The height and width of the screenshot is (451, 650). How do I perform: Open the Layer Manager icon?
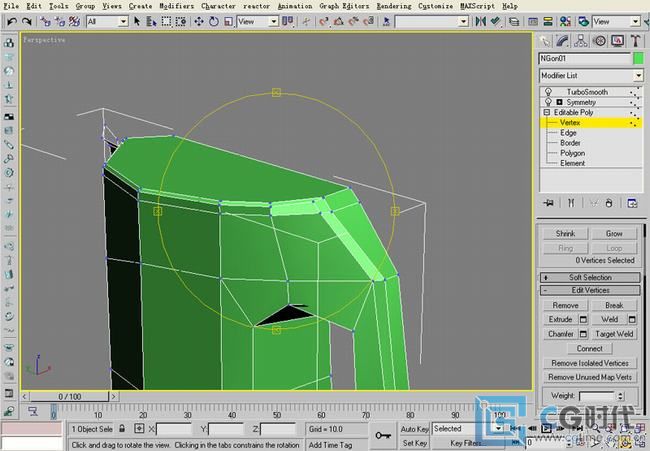(514, 21)
